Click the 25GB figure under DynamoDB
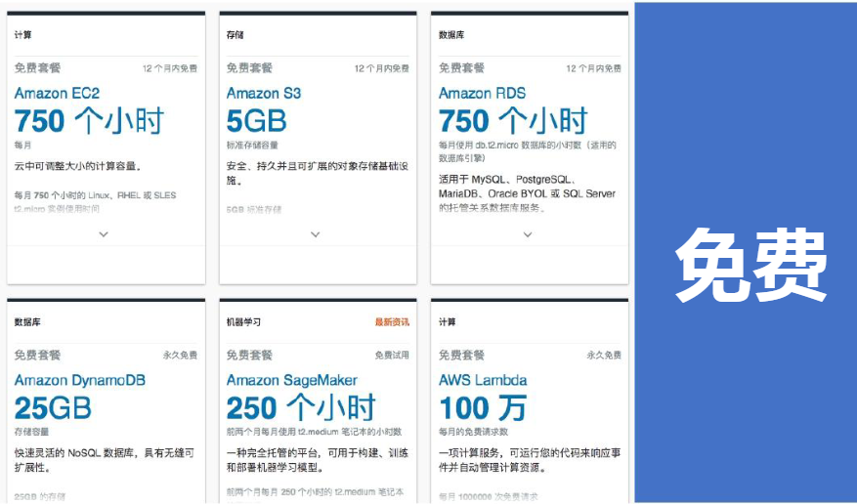The width and height of the screenshot is (857, 504). pyautogui.click(x=53, y=408)
